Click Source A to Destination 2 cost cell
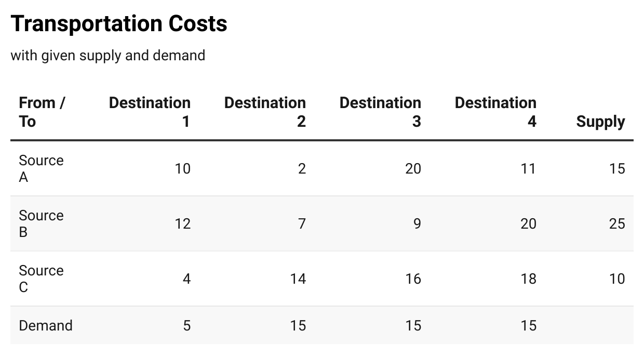This screenshot has width=644, height=357. point(302,168)
